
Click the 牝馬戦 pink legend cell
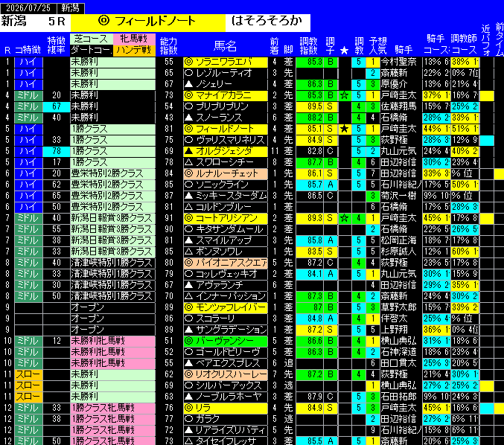click(x=134, y=39)
